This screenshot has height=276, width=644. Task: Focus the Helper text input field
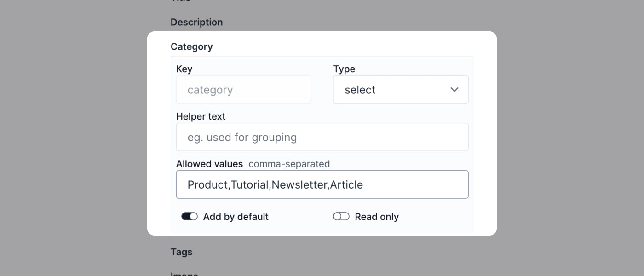[322, 137]
